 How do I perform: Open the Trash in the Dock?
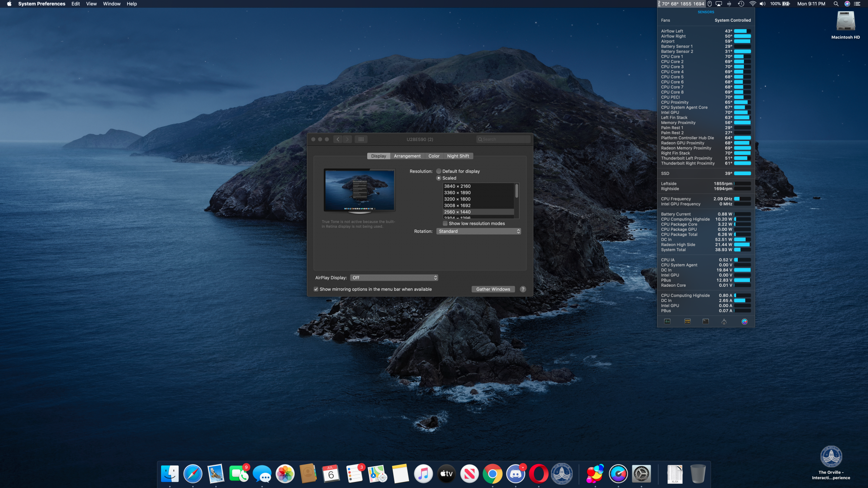698,474
